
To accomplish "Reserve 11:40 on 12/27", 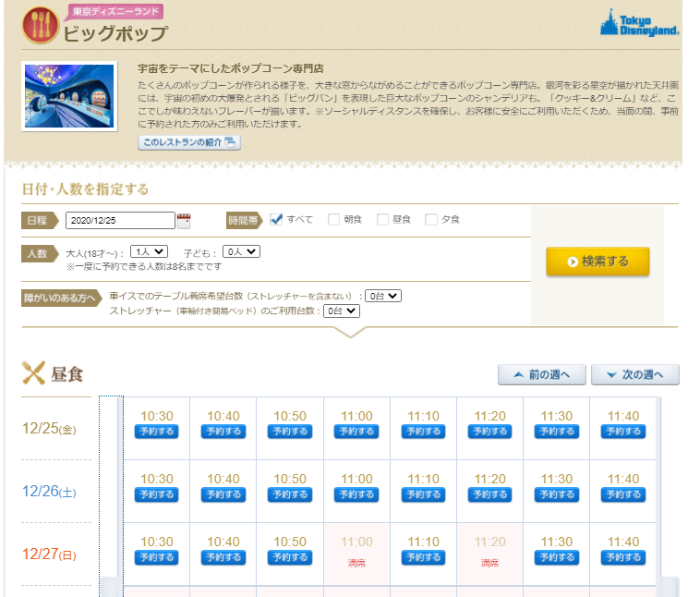I will tap(623, 557).
